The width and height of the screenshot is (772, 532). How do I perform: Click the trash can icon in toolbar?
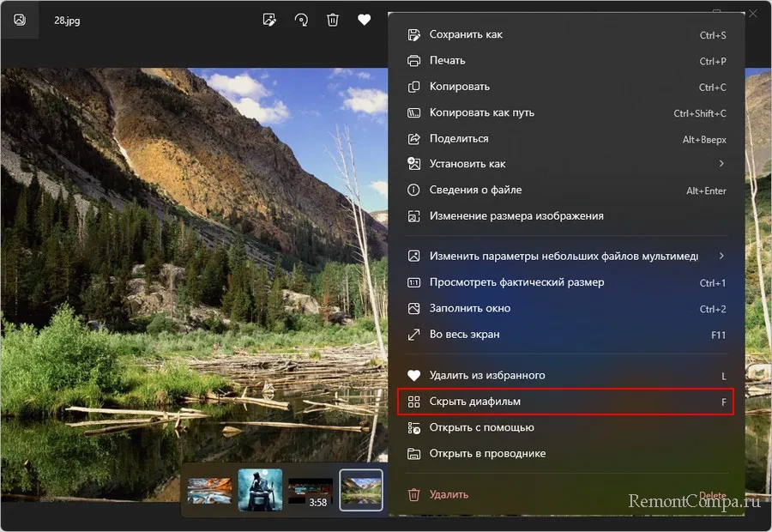(x=333, y=20)
